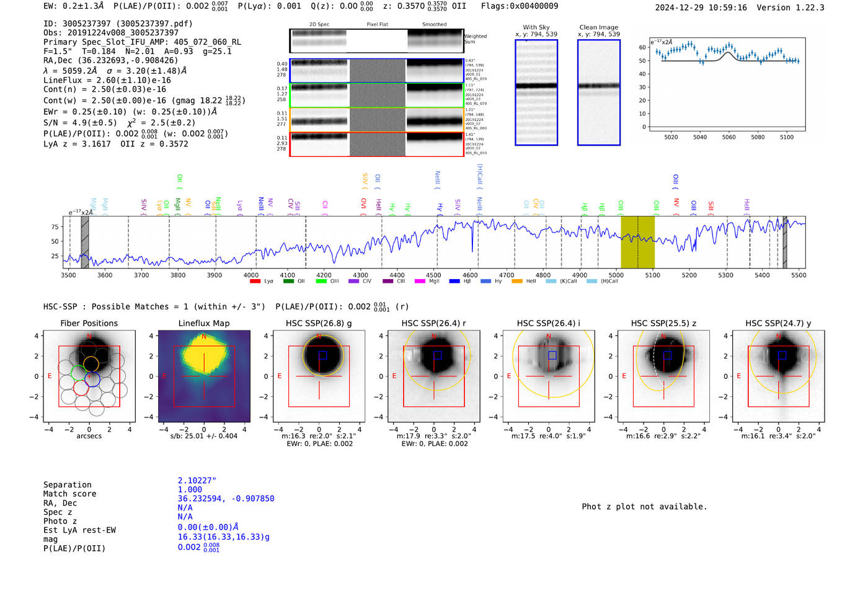Click the OIII lime legend swatch
Image resolution: width=868 pixels, height=591 pixels.
point(321,281)
